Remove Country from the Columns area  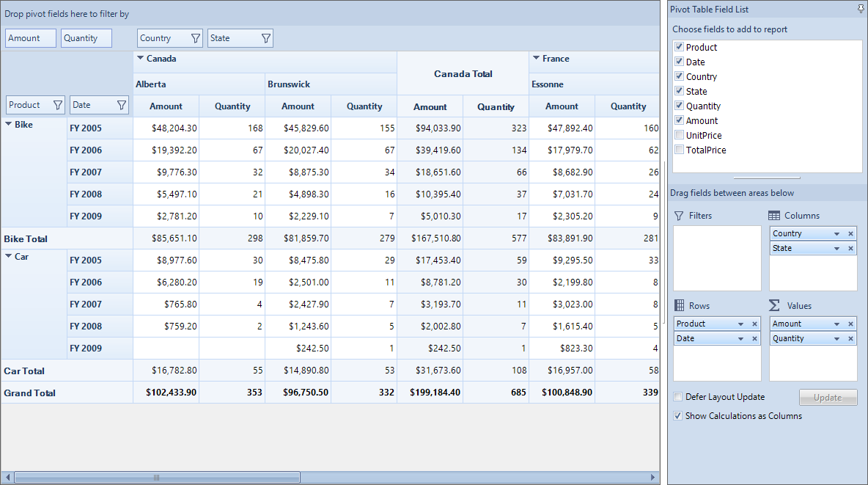[x=851, y=234]
